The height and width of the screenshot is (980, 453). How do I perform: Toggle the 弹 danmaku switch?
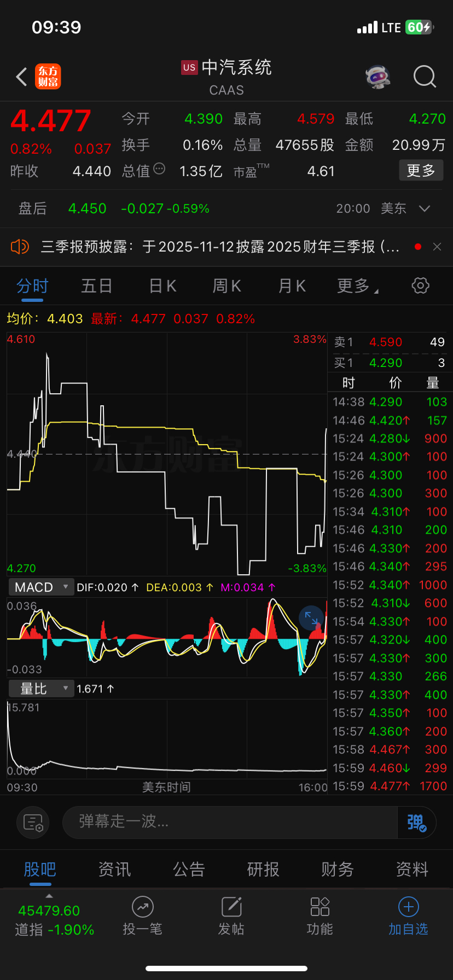[x=416, y=822]
